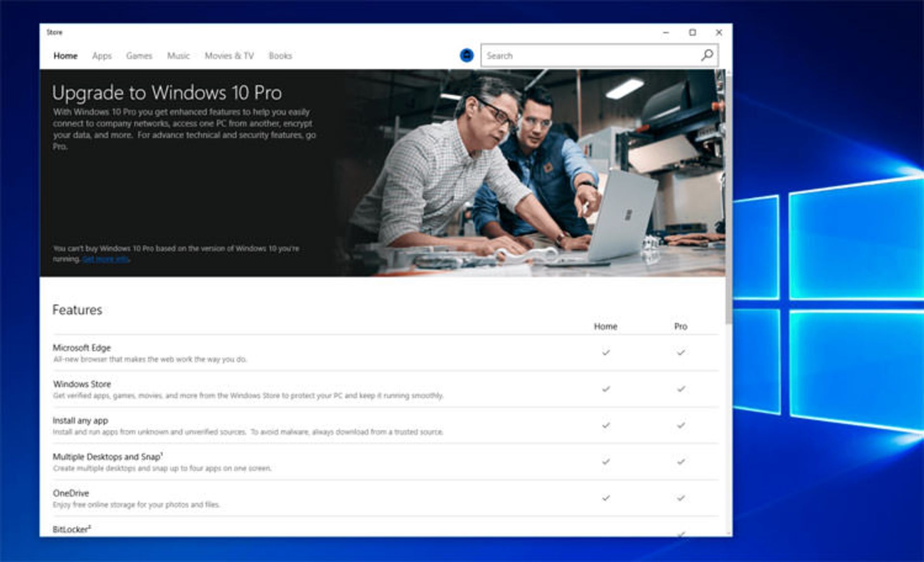Viewport: 924px width, 562px height.
Task: Select the 'Home' column header
Action: (605, 327)
